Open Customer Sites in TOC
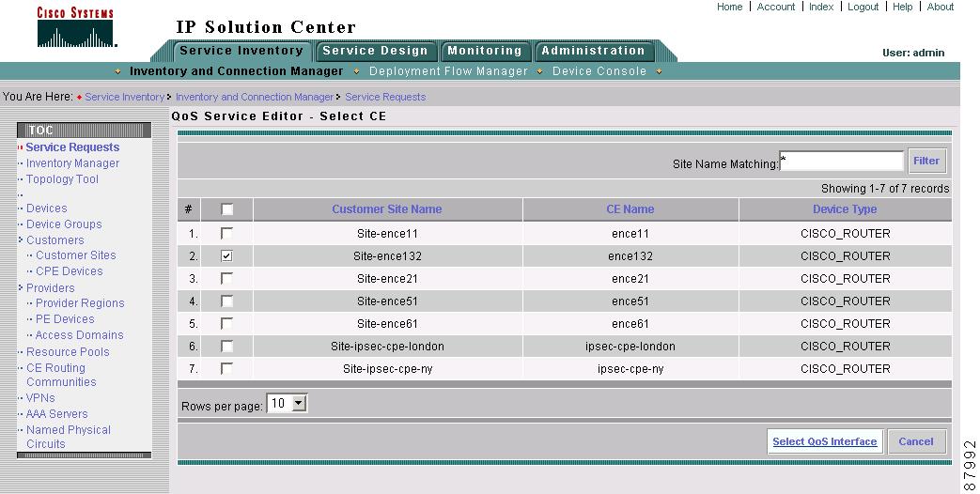Image resolution: width=980 pixels, height=494 pixels. point(75,255)
